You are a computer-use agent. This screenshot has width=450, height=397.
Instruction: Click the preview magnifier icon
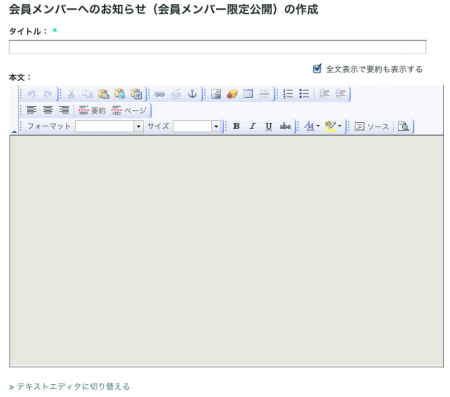click(x=403, y=127)
